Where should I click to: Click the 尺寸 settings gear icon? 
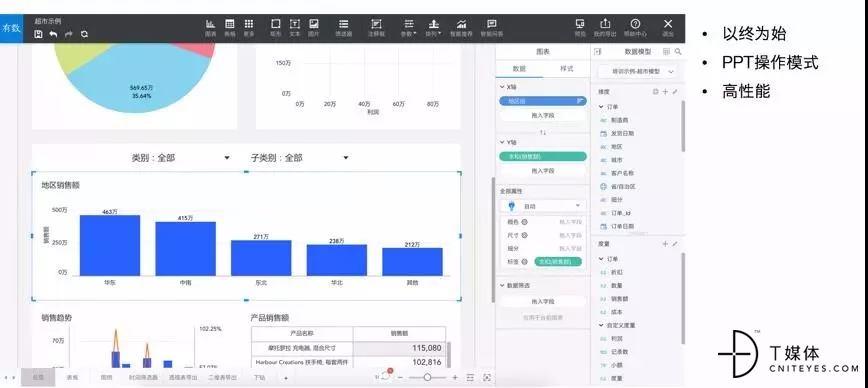[x=524, y=235]
